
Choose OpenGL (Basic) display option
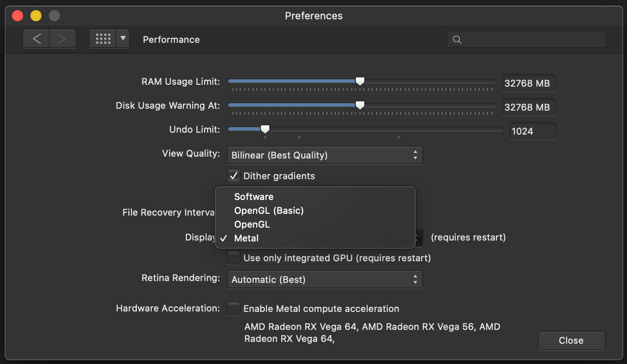[x=315, y=211]
